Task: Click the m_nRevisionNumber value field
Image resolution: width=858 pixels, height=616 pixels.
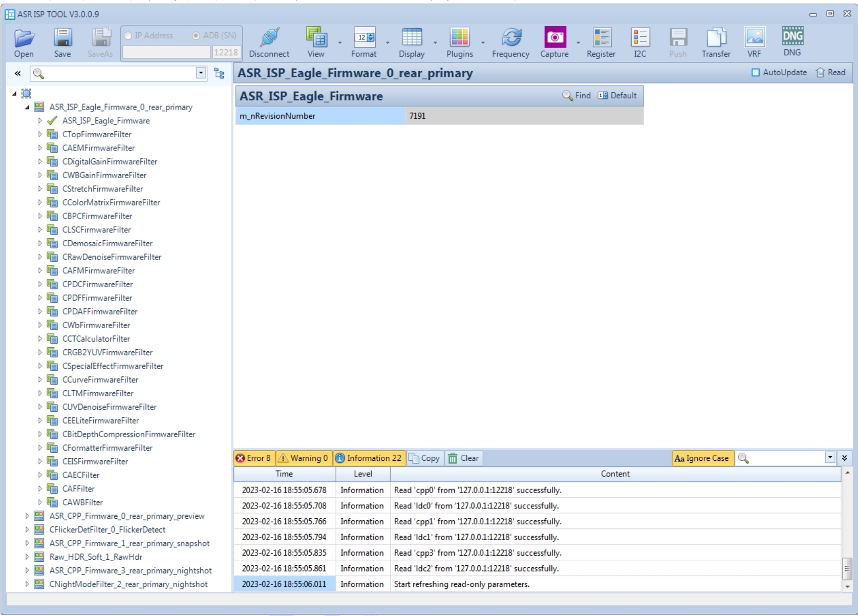Action: coord(523,116)
